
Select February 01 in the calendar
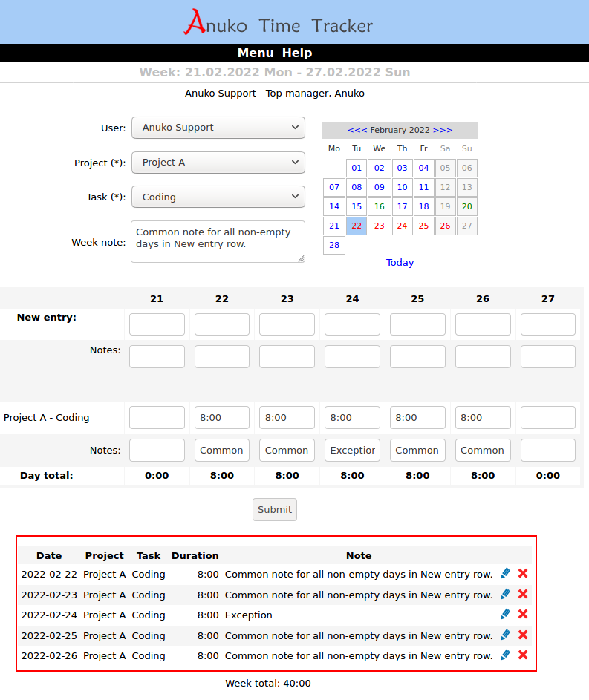[x=357, y=168]
